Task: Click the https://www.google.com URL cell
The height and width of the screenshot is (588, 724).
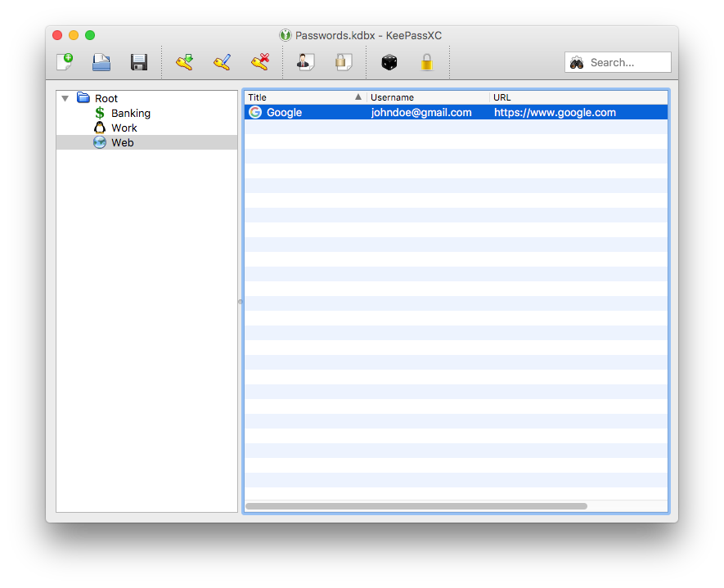Action: (x=555, y=113)
